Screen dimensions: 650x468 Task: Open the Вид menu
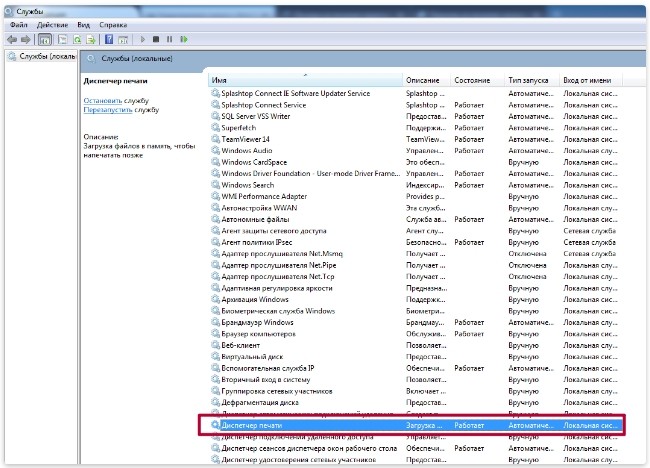tap(83, 25)
